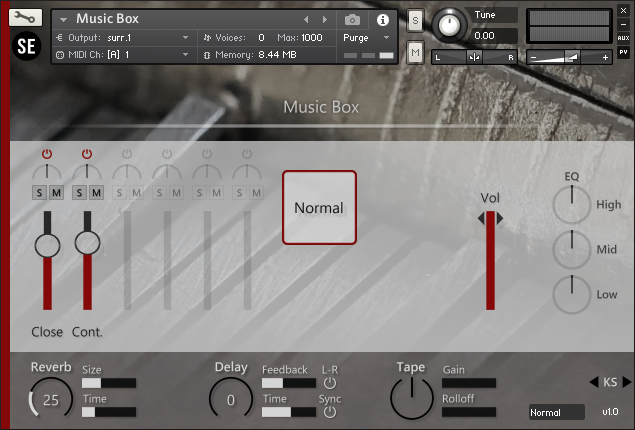The image size is (635, 430).
Task: Toggle the Close mic power button
Action: click(46, 154)
